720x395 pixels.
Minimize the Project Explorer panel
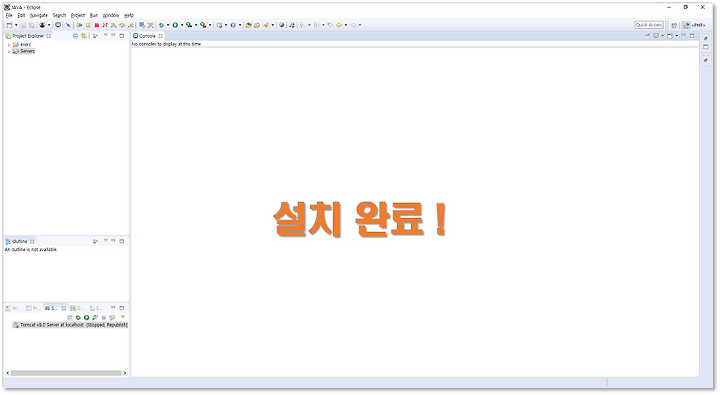coord(113,35)
